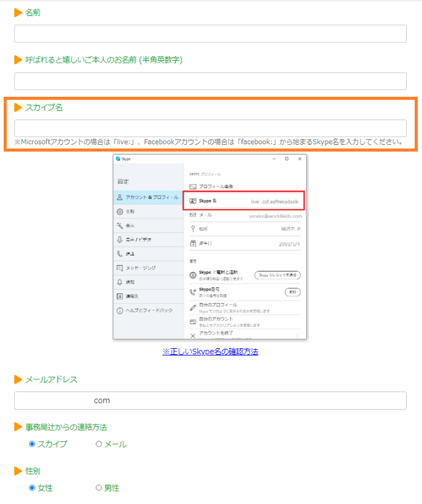This screenshot has height=504, width=422.
Task: Click the Skype credit coin icon
Action: (x=193, y=275)
